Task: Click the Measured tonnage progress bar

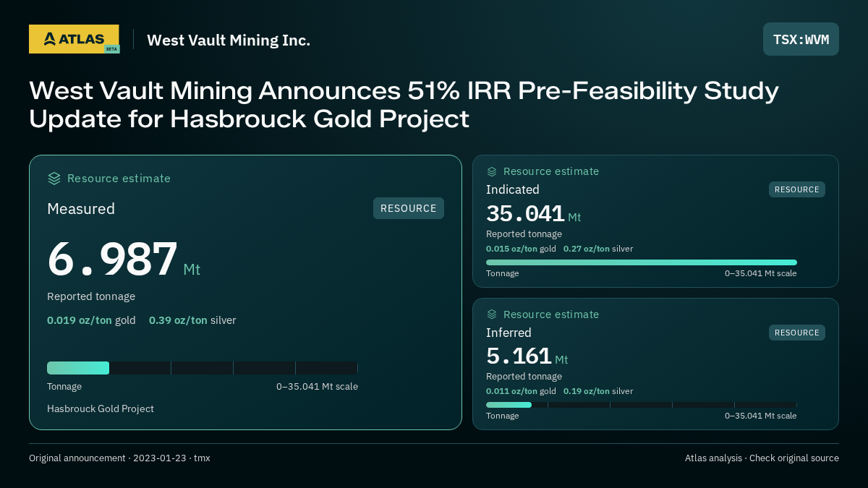Action: coord(203,368)
